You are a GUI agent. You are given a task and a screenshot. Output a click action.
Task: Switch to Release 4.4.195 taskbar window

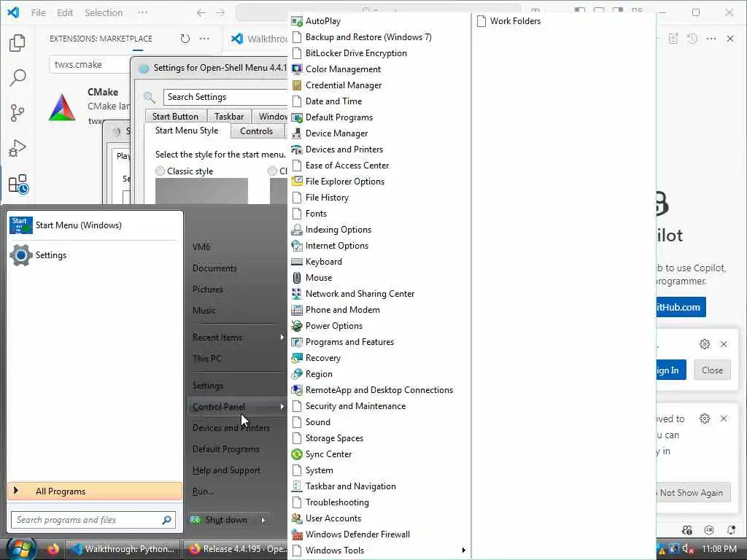point(236,549)
